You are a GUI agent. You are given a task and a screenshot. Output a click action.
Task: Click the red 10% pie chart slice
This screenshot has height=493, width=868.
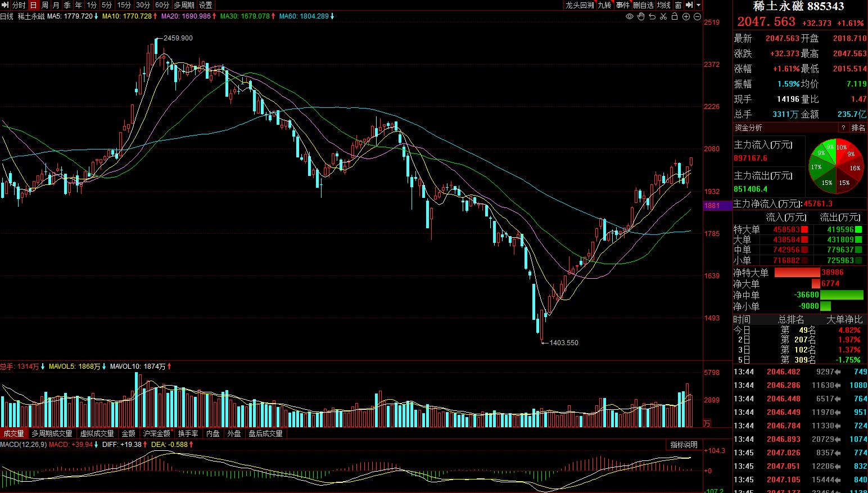(841, 147)
